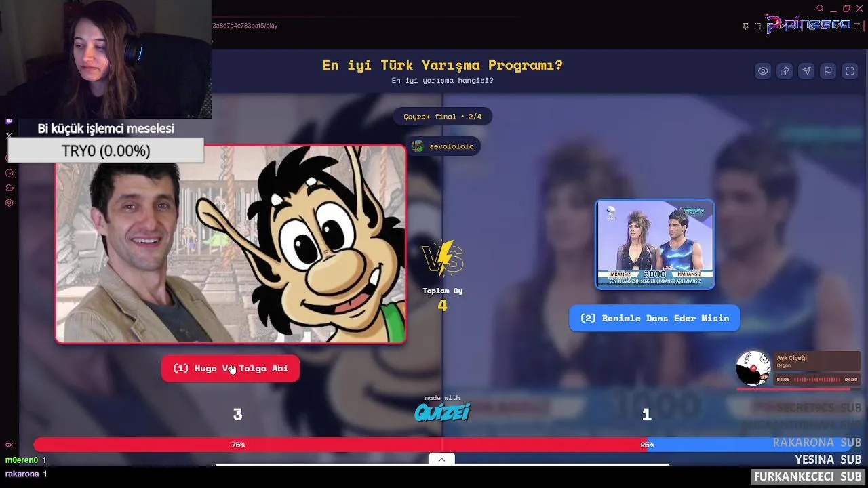The image size is (868, 488).
Task: Click the Pinzera logo overlay
Action: pos(808,24)
